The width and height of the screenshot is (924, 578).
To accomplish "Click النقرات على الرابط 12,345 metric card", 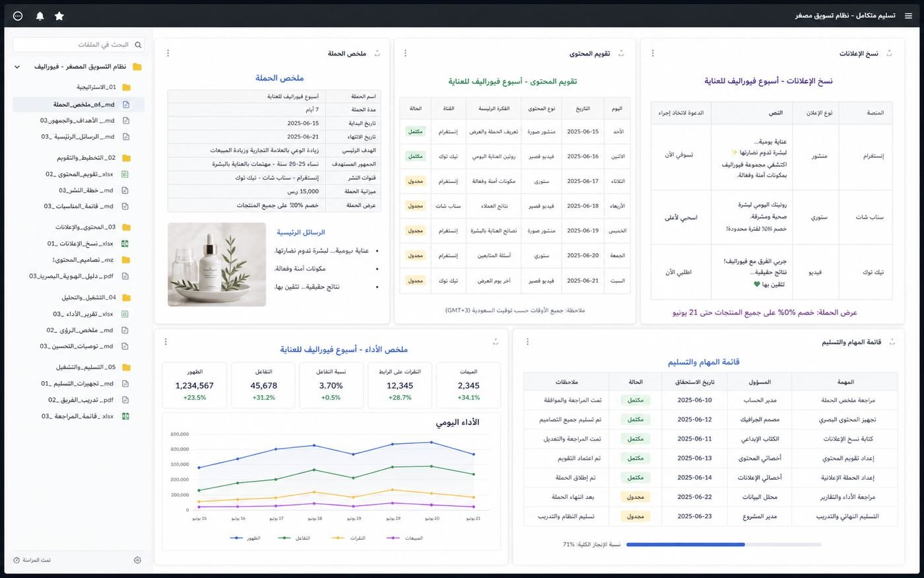I will (x=400, y=384).
